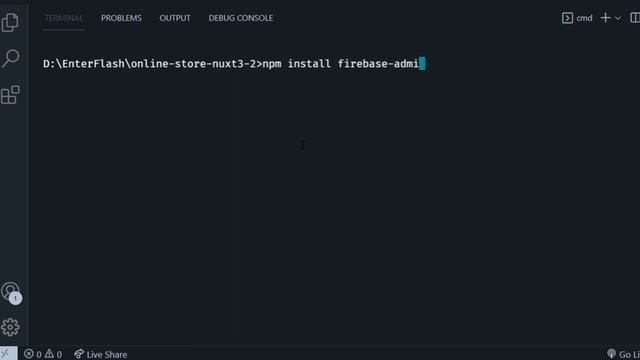Open the Search view magnifier icon
This screenshot has width=640, height=360.
coord(10,58)
